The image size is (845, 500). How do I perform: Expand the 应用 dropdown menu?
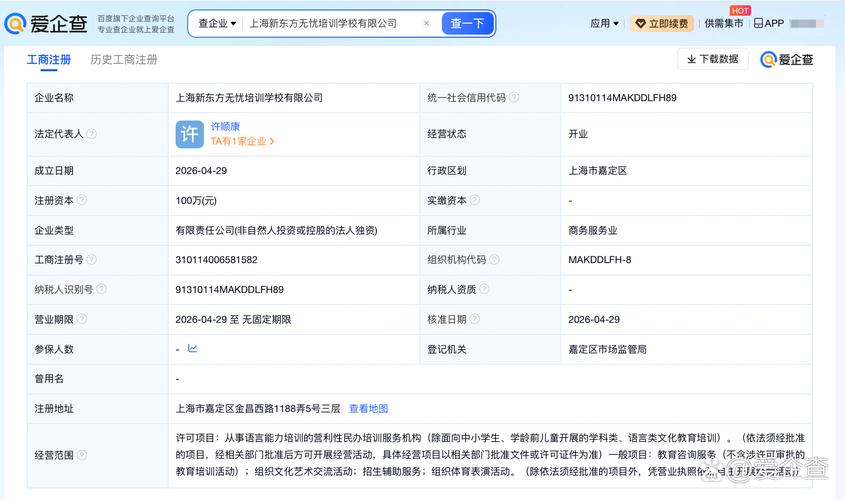tap(604, 24)
